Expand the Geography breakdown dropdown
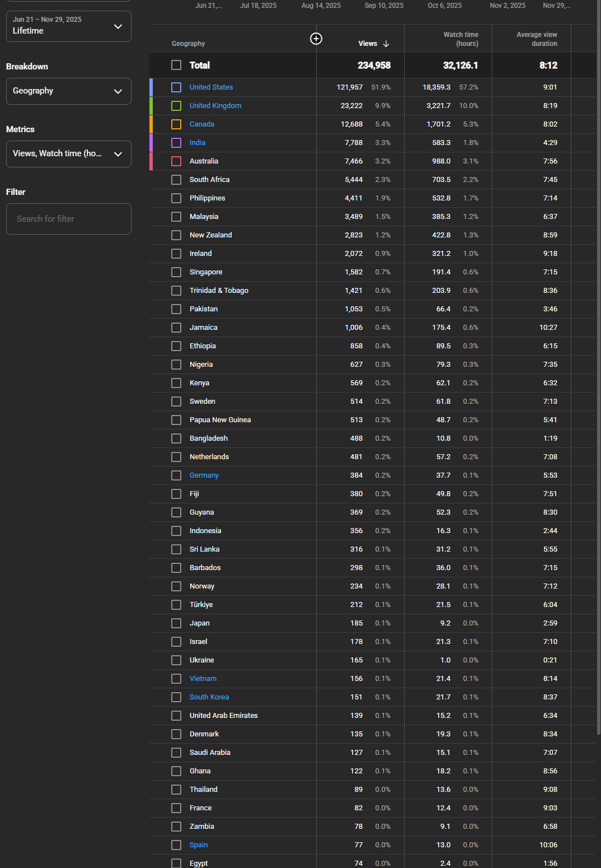Screen dimensions: 601x868 (68, 91)
